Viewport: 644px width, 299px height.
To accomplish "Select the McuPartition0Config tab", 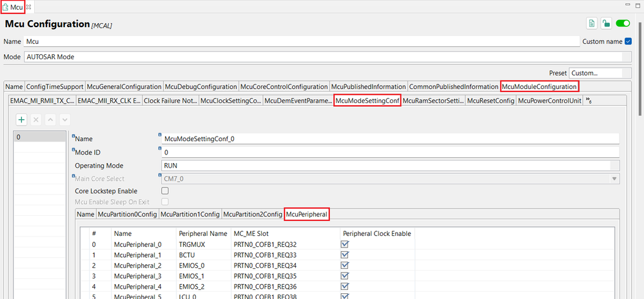I will pos(127,215).
